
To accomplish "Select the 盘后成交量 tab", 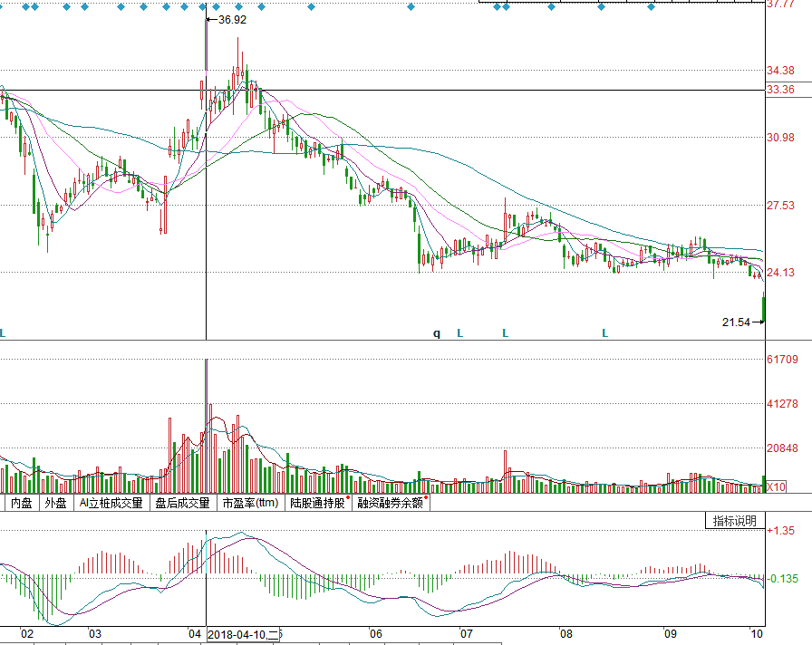I will 183,503.
